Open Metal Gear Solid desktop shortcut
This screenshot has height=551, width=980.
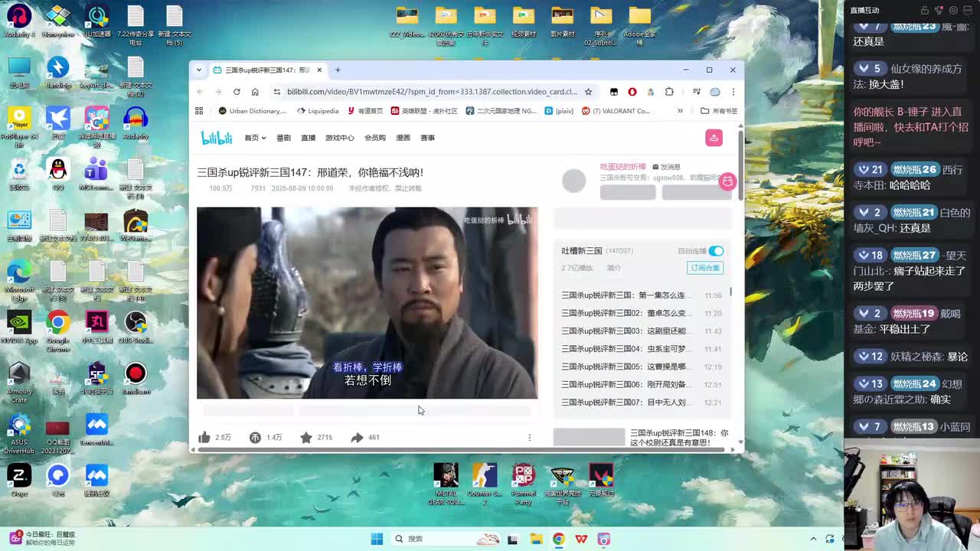(x=446, y=484)
